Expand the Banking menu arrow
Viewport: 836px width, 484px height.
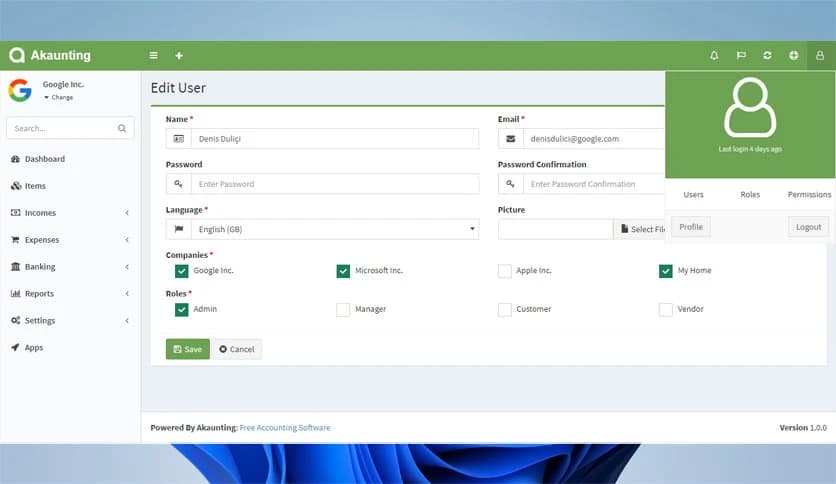tap(127, 267)
